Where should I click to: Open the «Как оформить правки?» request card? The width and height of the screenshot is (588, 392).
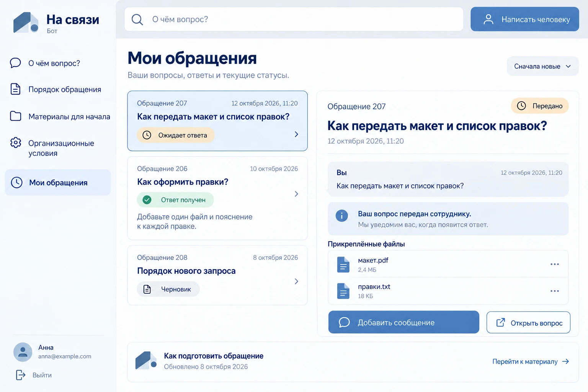point(217,198)
